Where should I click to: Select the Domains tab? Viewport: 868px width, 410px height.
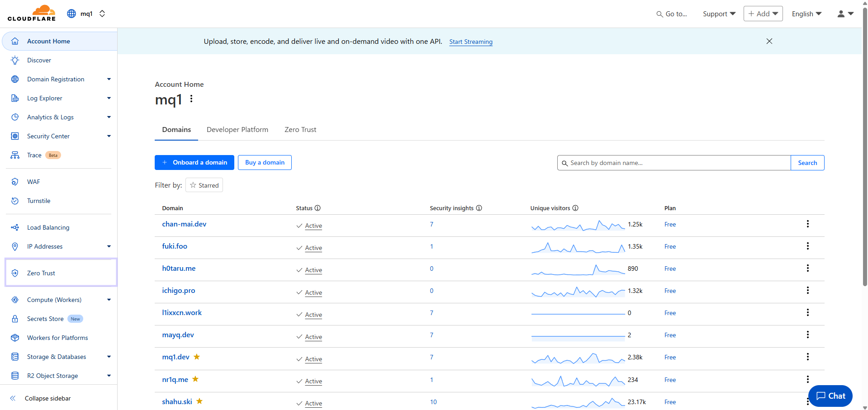point(176,130)
